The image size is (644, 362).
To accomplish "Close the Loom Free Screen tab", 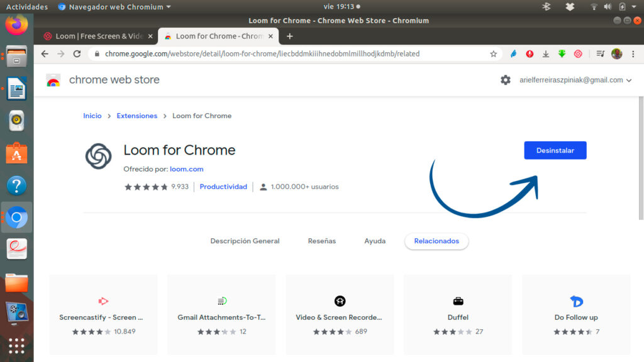I will pyautogui.click(x=150, y=36).
